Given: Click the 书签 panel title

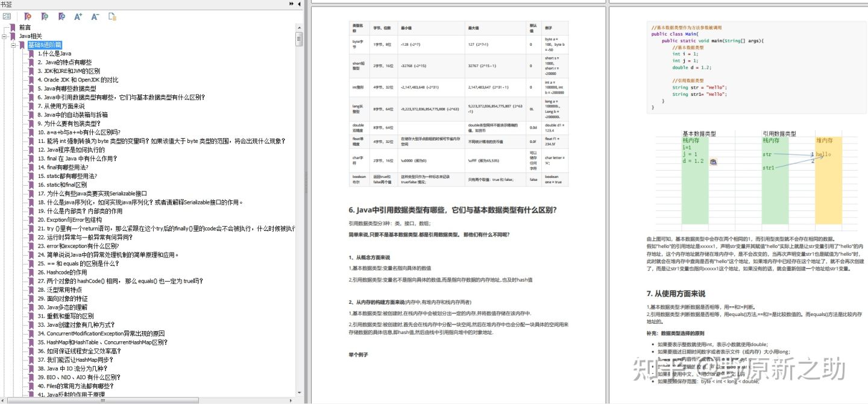Looking at the screenshot, I should pyautogui.click(x=6, y=4).
